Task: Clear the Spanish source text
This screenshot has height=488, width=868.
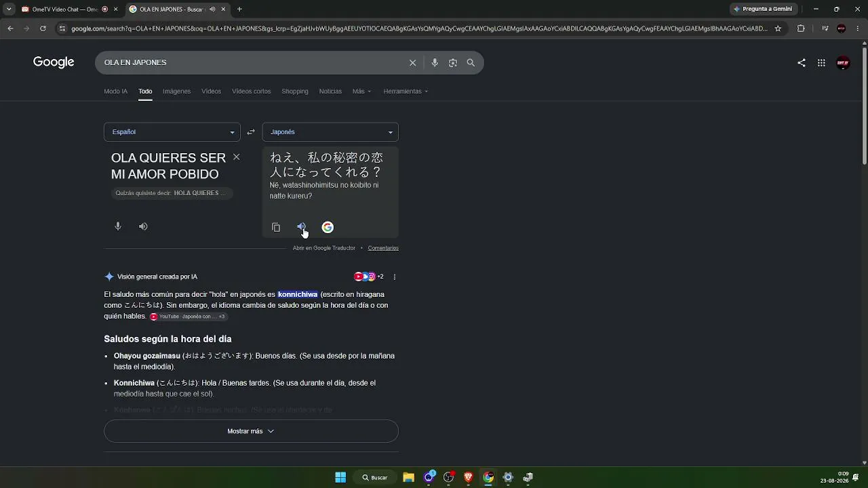Action: (236, 157)
